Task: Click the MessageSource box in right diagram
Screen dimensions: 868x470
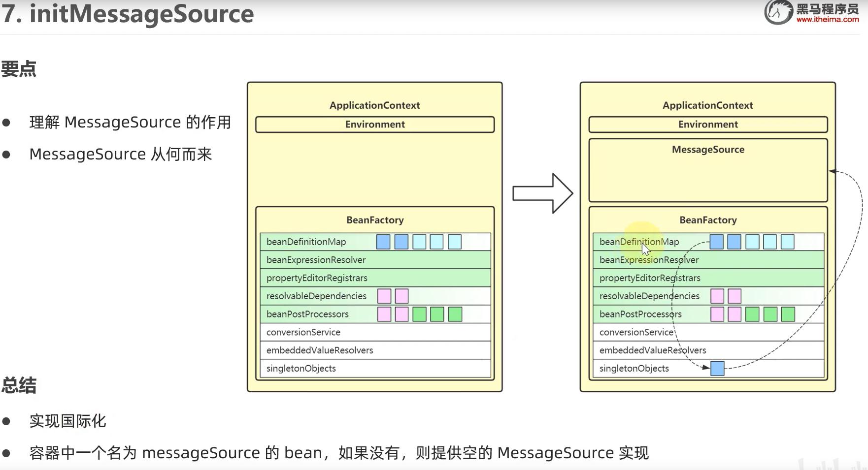Action: (x=708, y=170)
